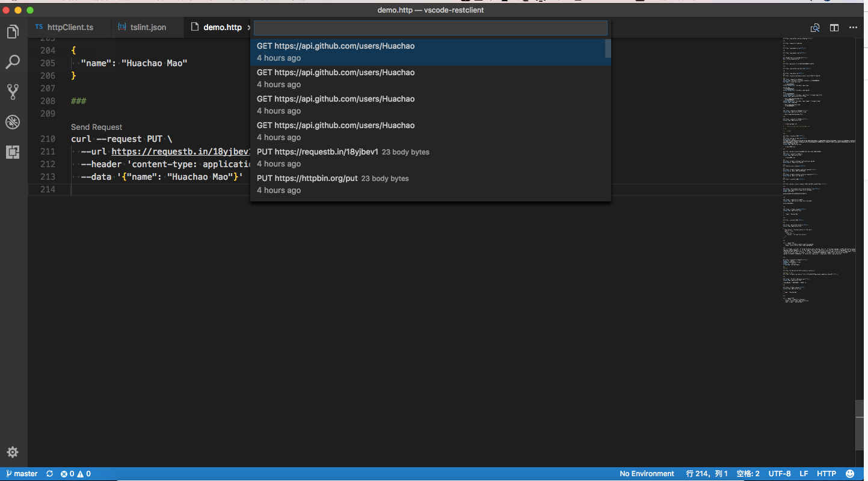Image resolution: width=868 pixels, height=481 pixels.
Task: Open the Search view icon
Action: (x=13, y=62)
